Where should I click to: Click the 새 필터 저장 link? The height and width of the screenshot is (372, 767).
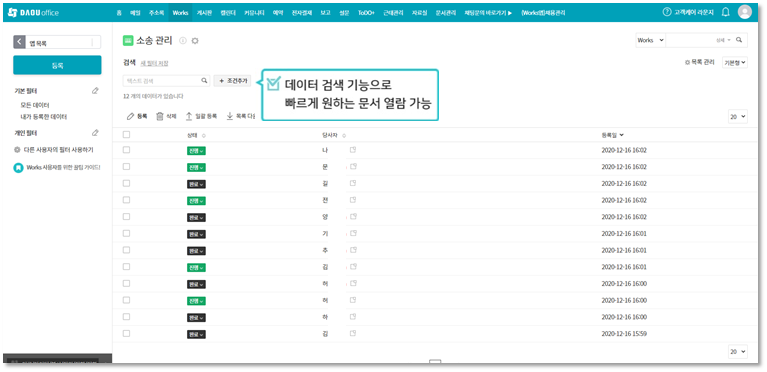pos(154,63)
